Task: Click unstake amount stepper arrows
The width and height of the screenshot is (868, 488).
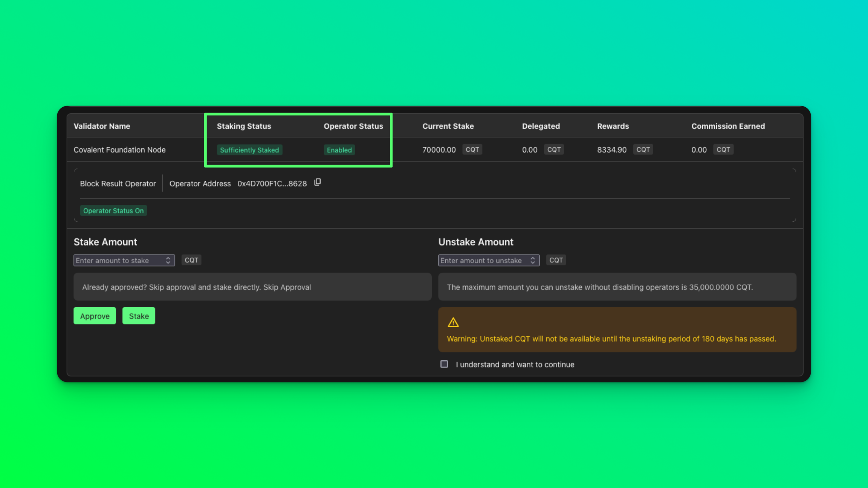Action: point(533,260)
